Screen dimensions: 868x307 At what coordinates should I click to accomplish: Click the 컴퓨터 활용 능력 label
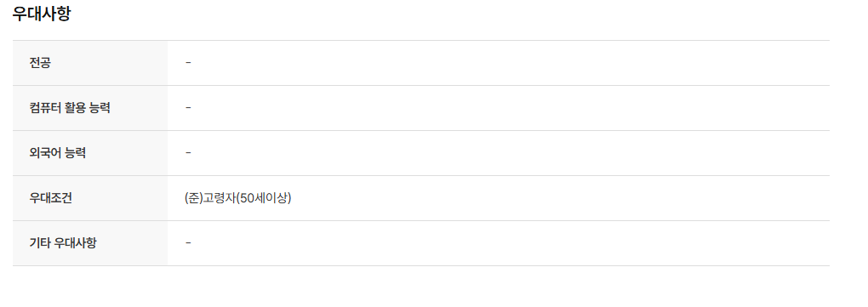[70, 108]
